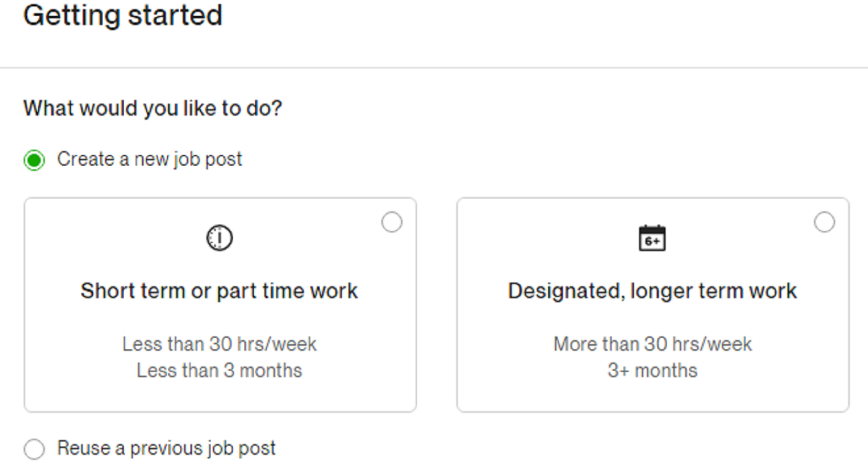Click the blank bottom area of the short term card
This screenshot has height=473, width=868.
click(219, 396)
